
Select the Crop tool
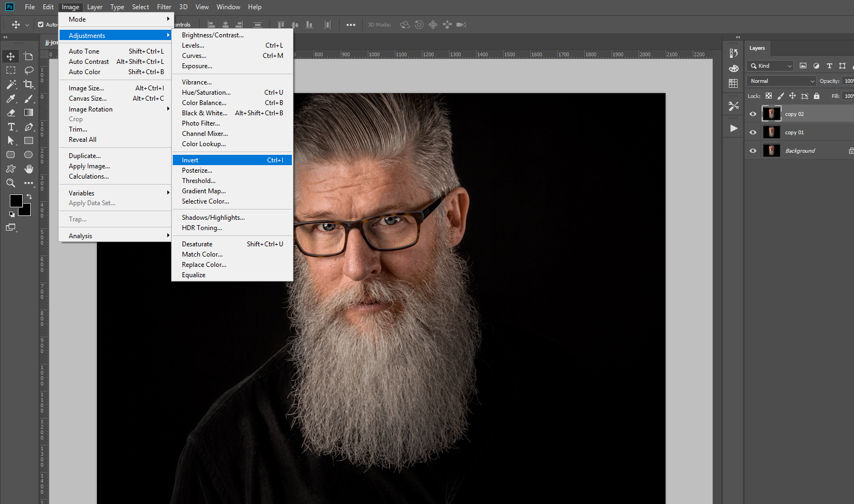(29, 84)
